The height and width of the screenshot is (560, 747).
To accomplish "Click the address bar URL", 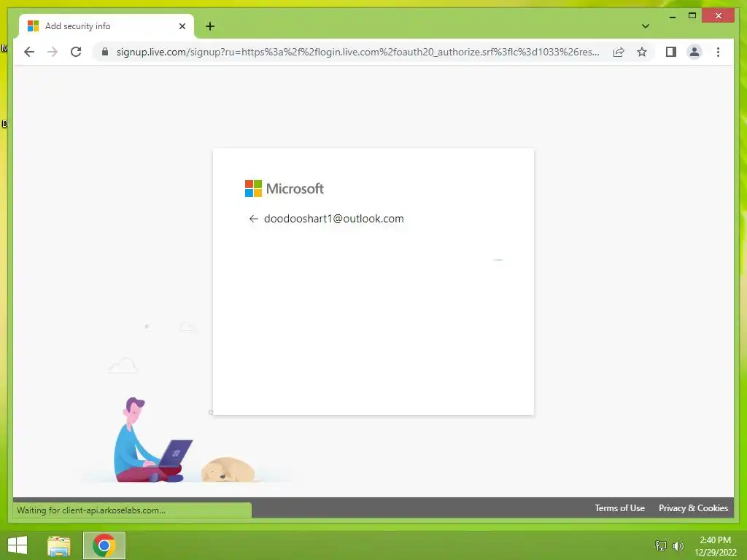I will pyautogui.click(x=357, y=52).
